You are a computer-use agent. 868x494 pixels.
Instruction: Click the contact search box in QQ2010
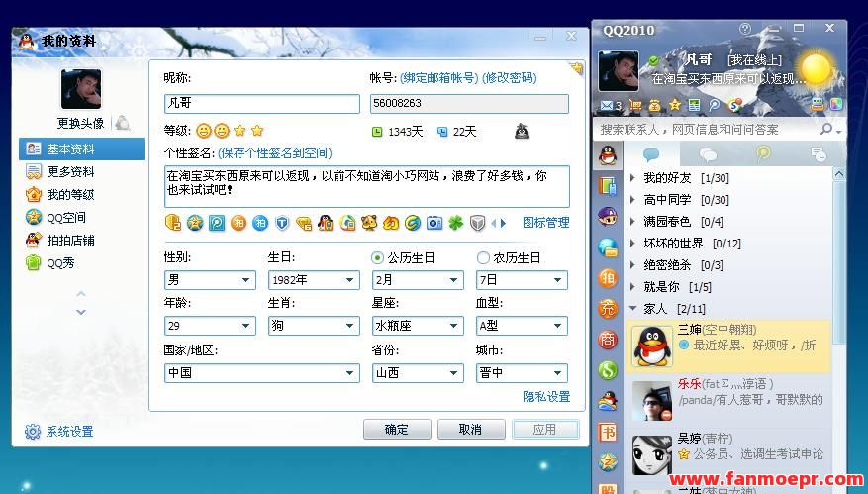pyautogui.click(x=708, y=129)
